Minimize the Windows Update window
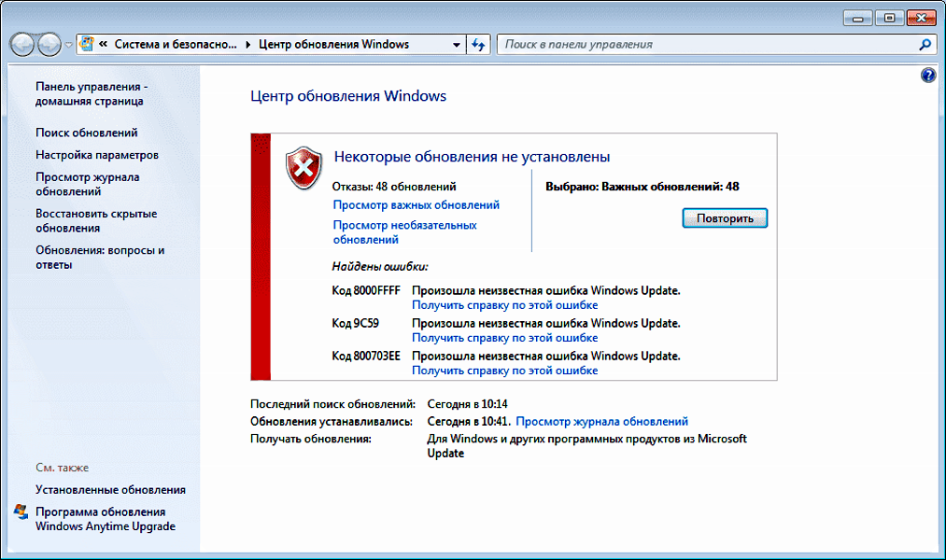The width and height of the screenshot is (946, 560). (x=857, y=18)
